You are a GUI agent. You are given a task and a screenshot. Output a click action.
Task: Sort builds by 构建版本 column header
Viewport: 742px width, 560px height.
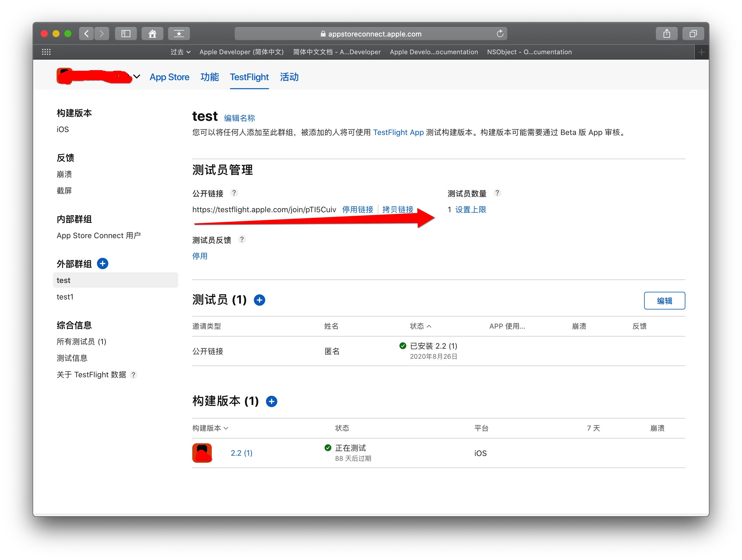[x=210, y=428]
